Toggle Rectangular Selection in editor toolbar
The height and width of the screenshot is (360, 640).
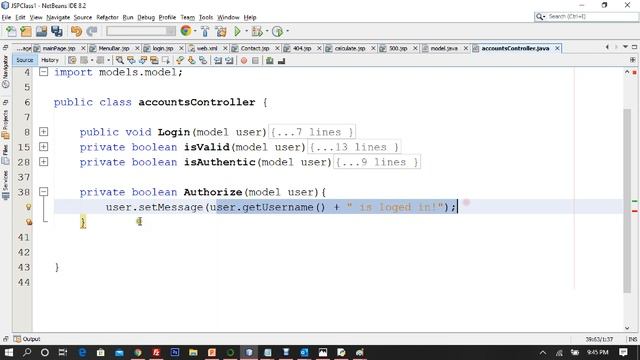[x=165, y=60]
